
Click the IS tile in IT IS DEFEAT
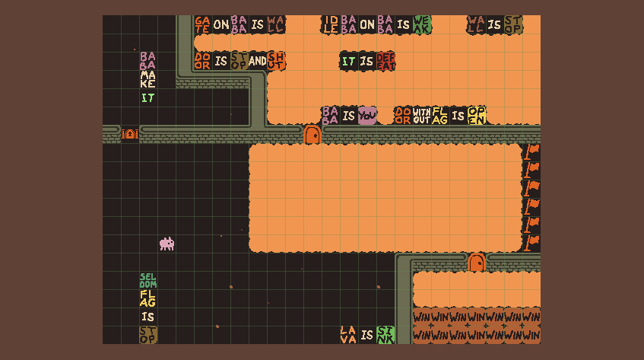coord(366,61)
